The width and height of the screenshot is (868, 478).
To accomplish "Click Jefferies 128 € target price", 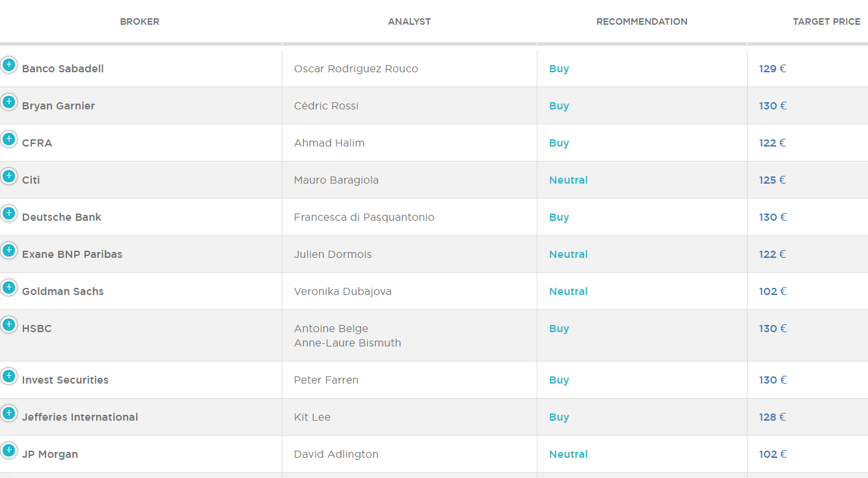I will pyautogui.click(x=772, y=417).
